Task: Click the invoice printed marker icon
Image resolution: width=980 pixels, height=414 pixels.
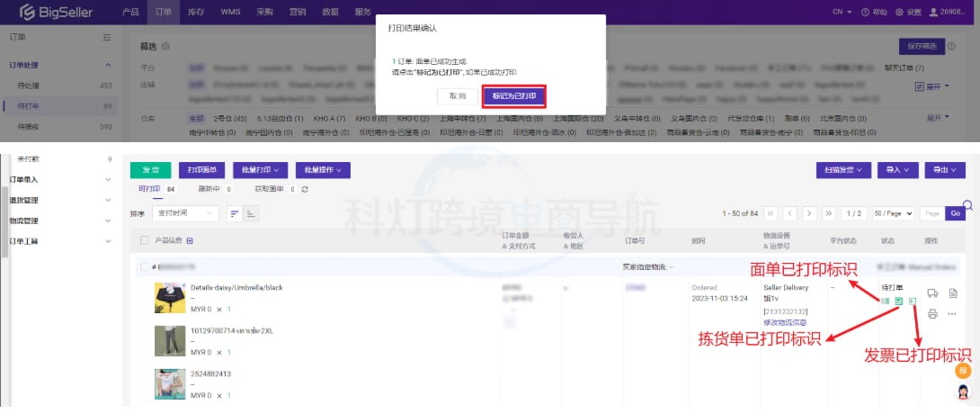Action: [913, 301]
